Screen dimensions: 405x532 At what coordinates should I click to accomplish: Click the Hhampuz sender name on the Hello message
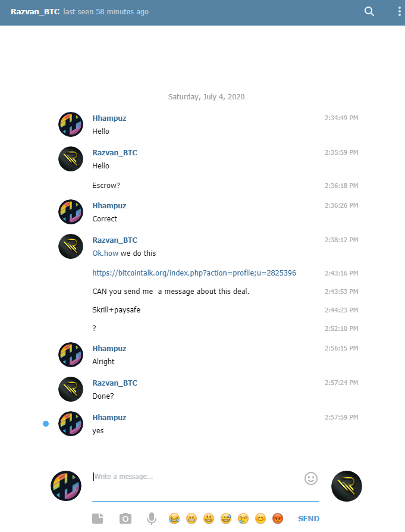pos(109,118)
